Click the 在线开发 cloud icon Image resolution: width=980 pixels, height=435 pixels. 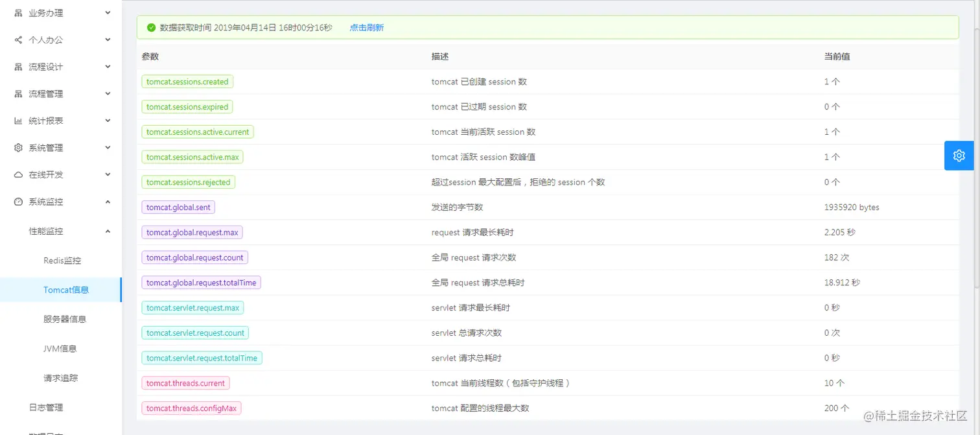tap(17, 174)
